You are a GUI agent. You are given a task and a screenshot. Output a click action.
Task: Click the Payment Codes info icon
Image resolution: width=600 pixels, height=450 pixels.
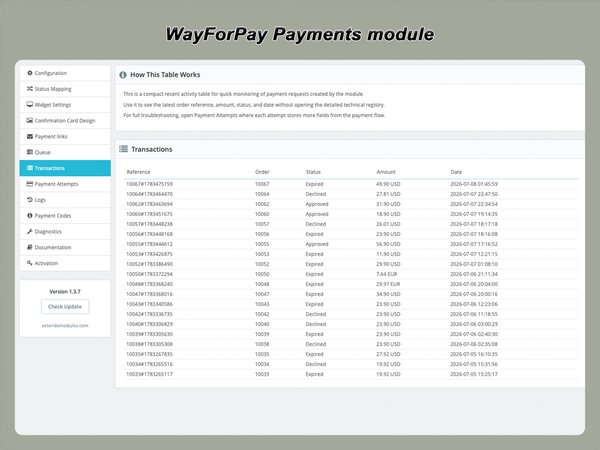29,215
